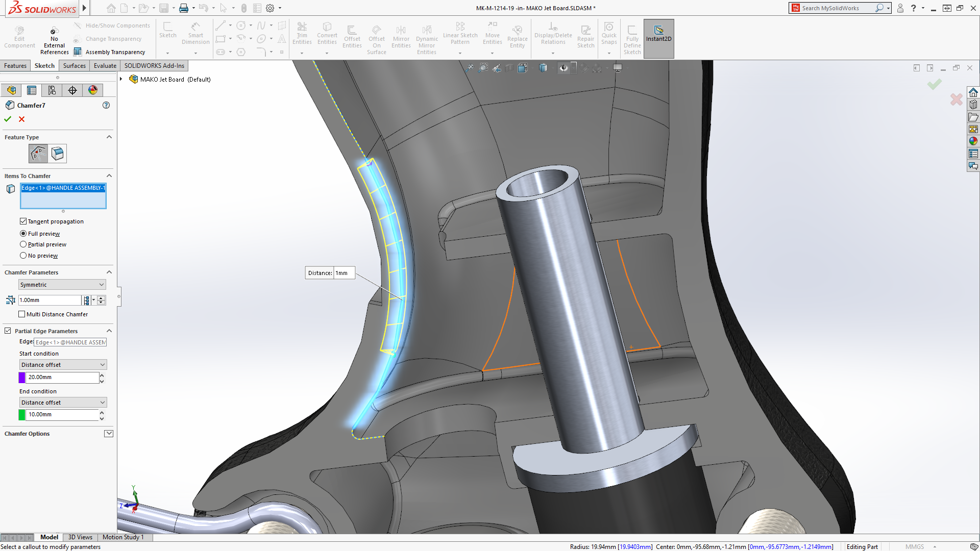Open the Motion Study 1 tab
980x551 pixels.
(123, 537)
